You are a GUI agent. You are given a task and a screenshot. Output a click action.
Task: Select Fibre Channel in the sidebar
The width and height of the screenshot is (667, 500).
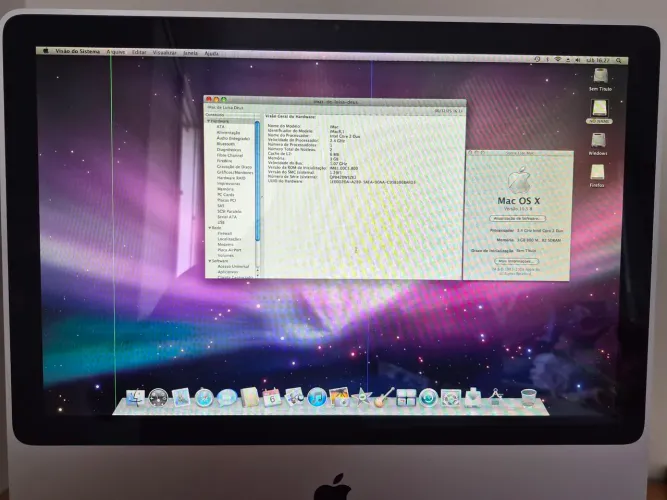[230, 155]
